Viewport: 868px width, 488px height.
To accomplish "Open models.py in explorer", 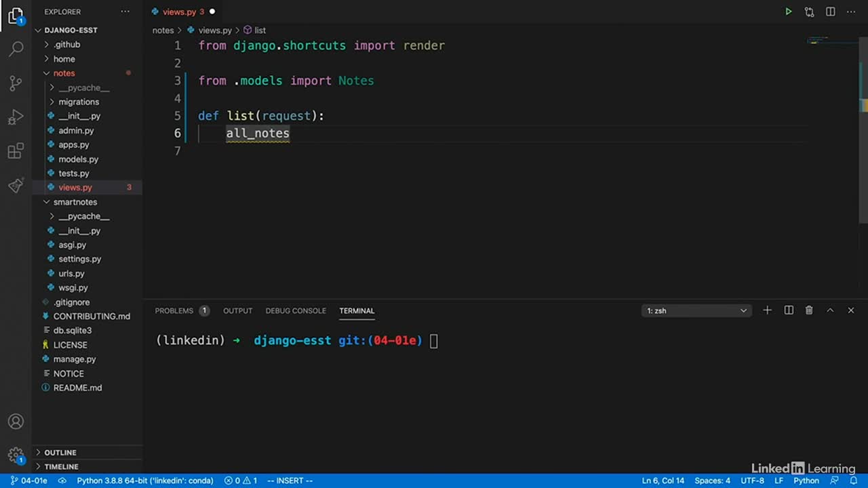I will click(78, 159).
